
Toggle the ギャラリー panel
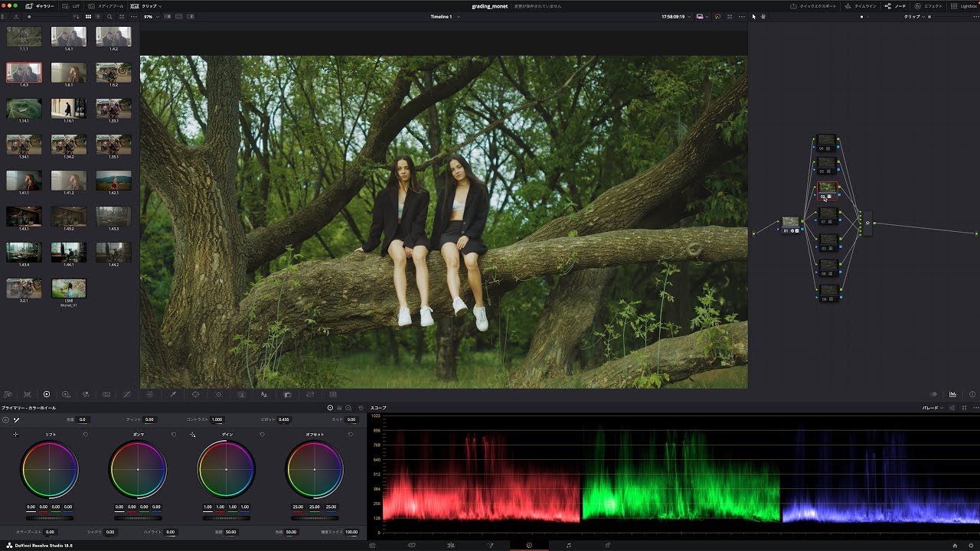[x=40, y=5]
